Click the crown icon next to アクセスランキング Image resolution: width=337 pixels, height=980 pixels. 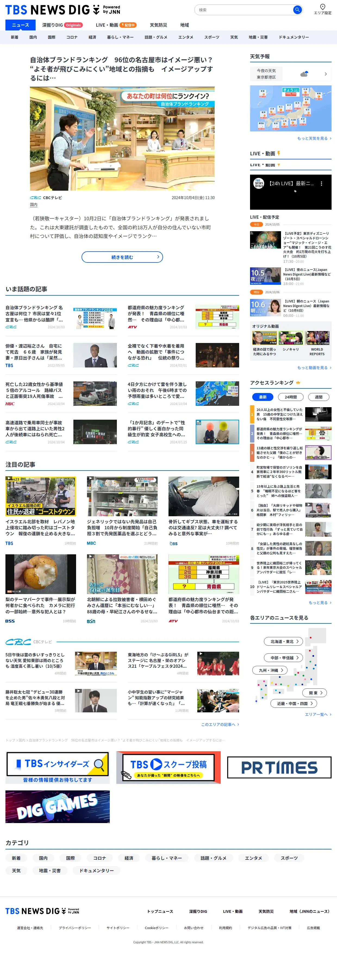tap(298, 383)
